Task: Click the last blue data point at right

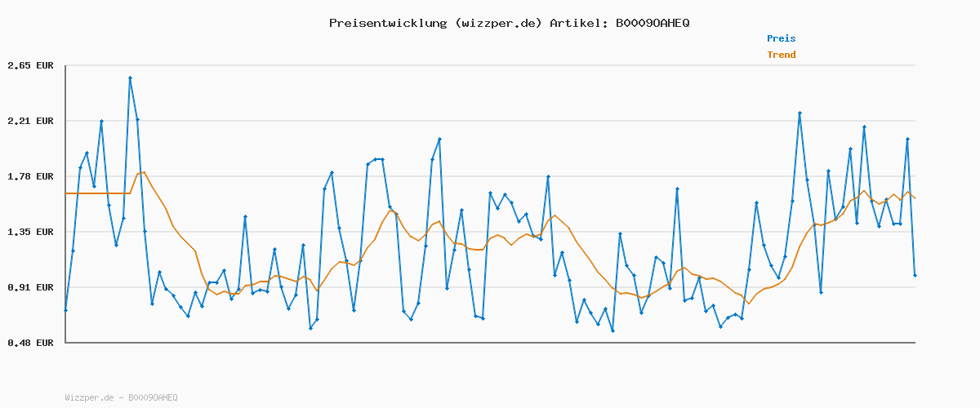Action: pos(915,276)
